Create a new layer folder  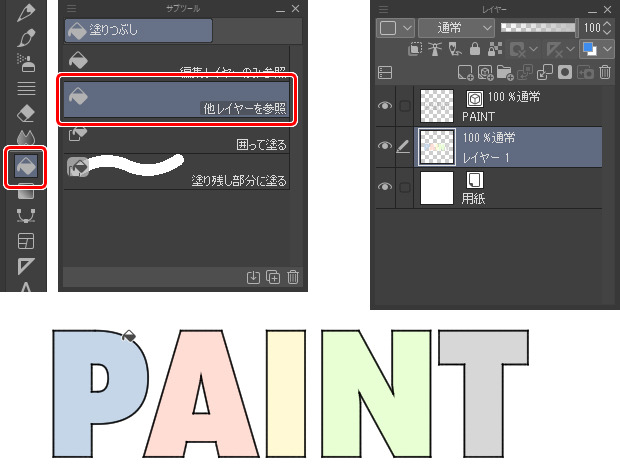[505, 73]
